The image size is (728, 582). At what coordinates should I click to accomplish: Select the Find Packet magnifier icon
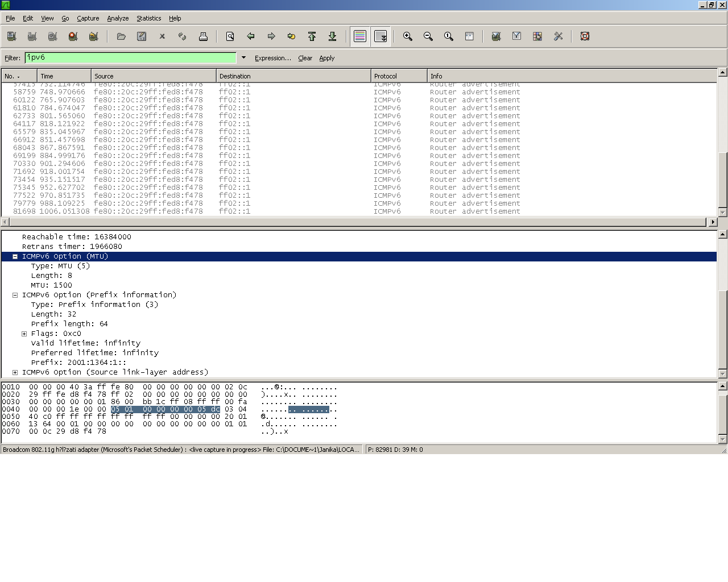(x=229, y=36)
